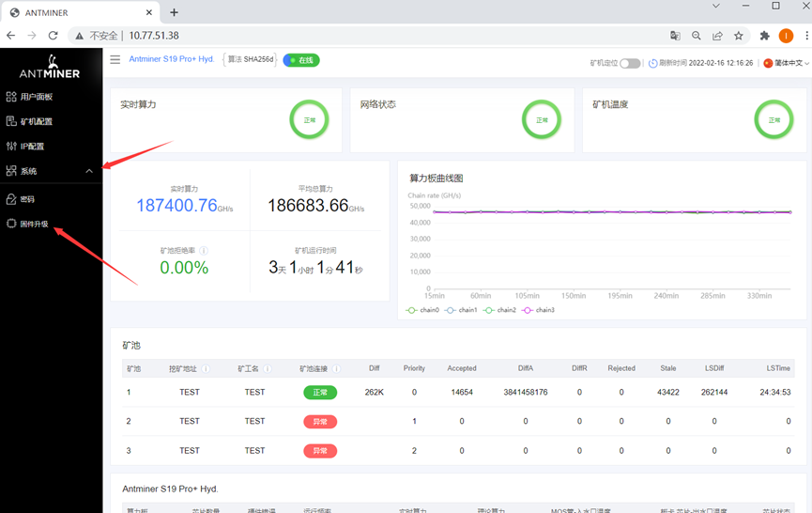Click the 实时算力 status ring indicator

click(309, 119)
